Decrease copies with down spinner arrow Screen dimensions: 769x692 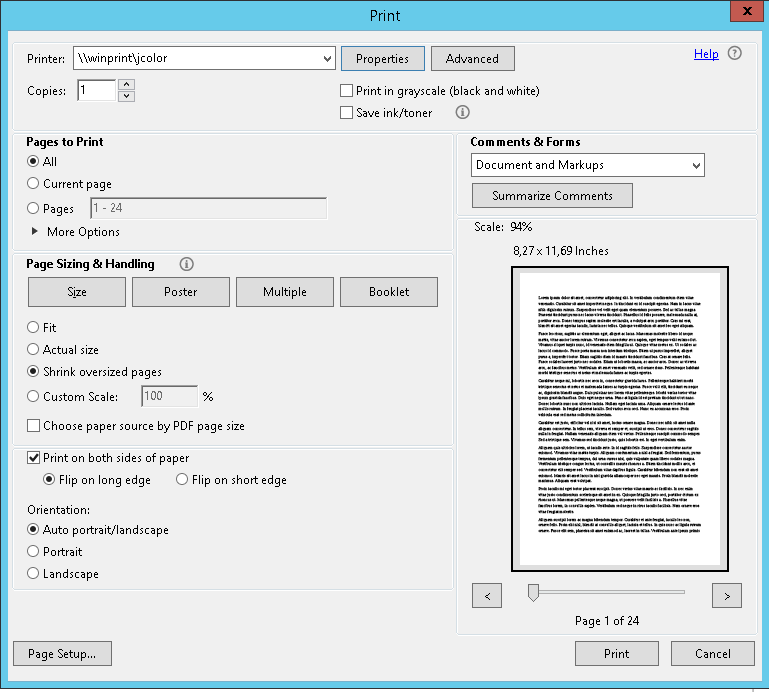coord(126,97)
